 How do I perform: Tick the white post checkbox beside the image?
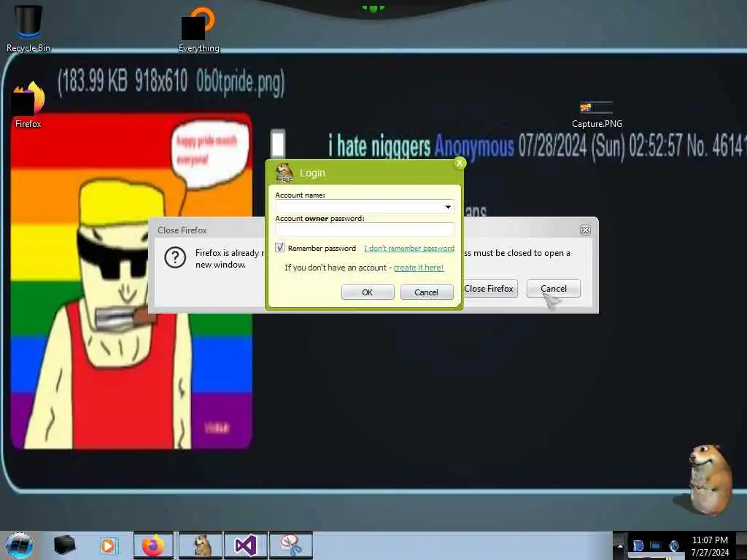[x=278, y=143]
